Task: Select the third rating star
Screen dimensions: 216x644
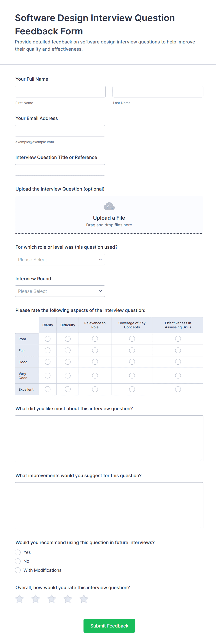Action: click(52, 599)
